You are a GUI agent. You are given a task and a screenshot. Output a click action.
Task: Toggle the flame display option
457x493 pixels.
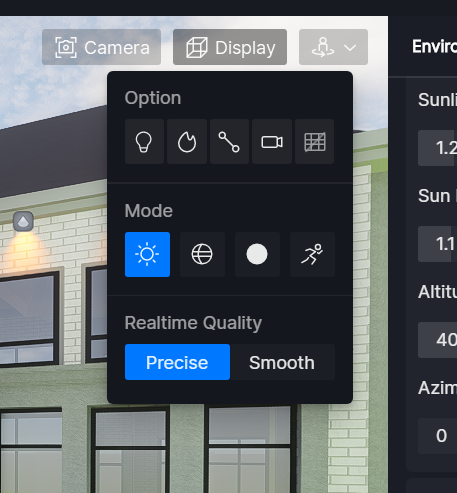tap(187, 142)
